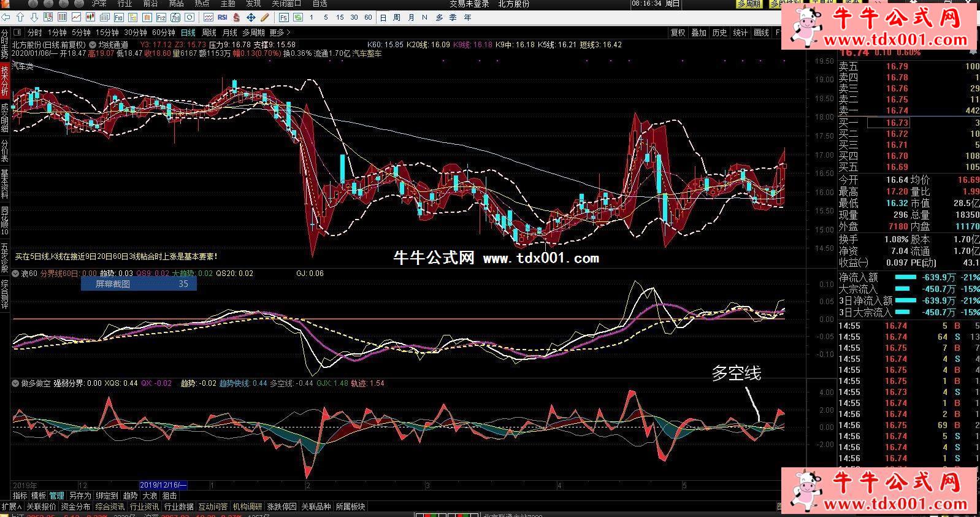Image resolution: width=980 pixels, height=517 pixels.
Task: Open the wave chart indicator icon
Action: pyautogui.click(x=209, y=18)
